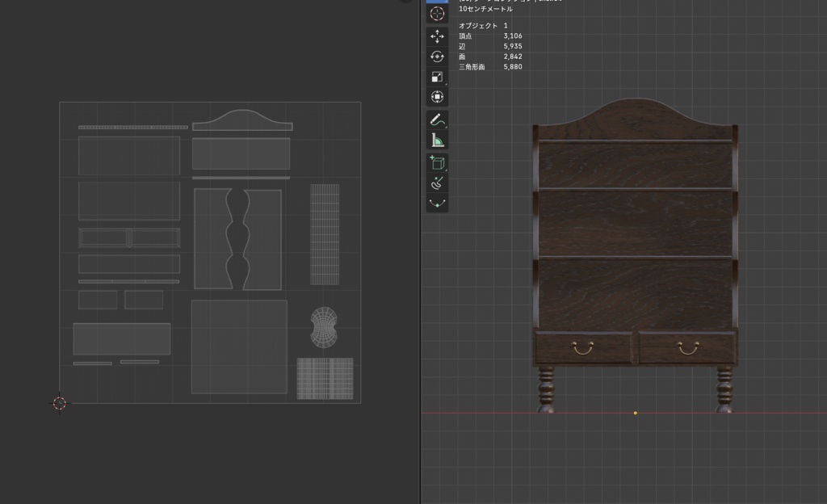Click the 2D cursor in the UV editor
Image resolution: width=827 pixels, height=504 pixels.
tap(60, 403)
